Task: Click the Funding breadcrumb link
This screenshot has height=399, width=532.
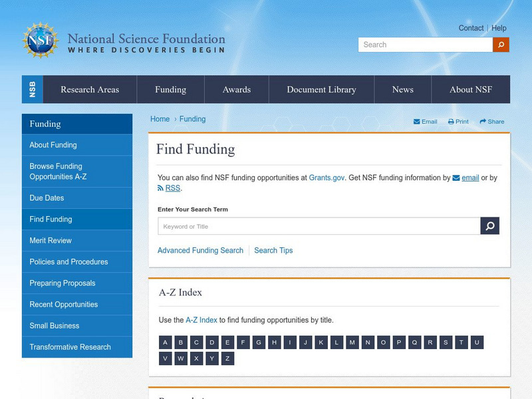Action: (192, 119)
